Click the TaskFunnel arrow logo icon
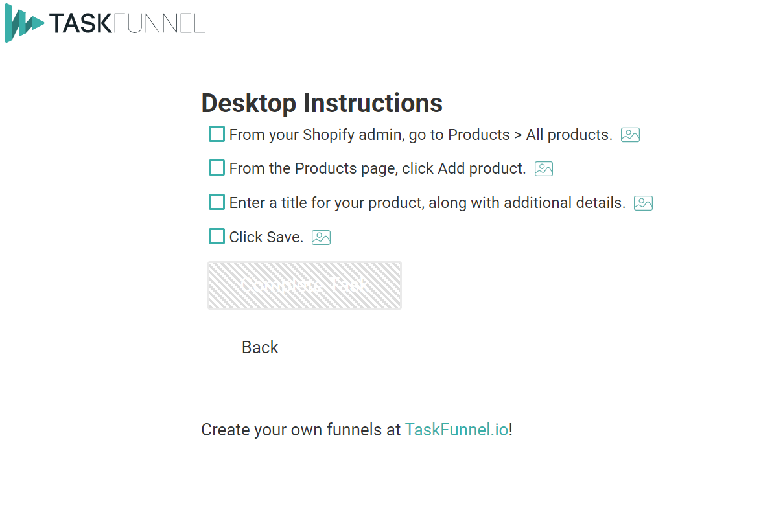Screen dimensions: 761x532 [x=24, y=23]
